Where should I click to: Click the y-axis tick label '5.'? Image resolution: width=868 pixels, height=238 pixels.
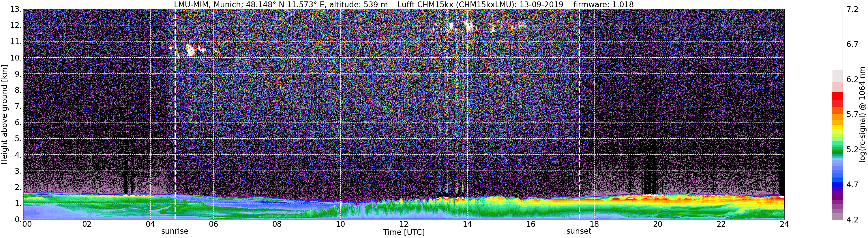coord(18,139)
